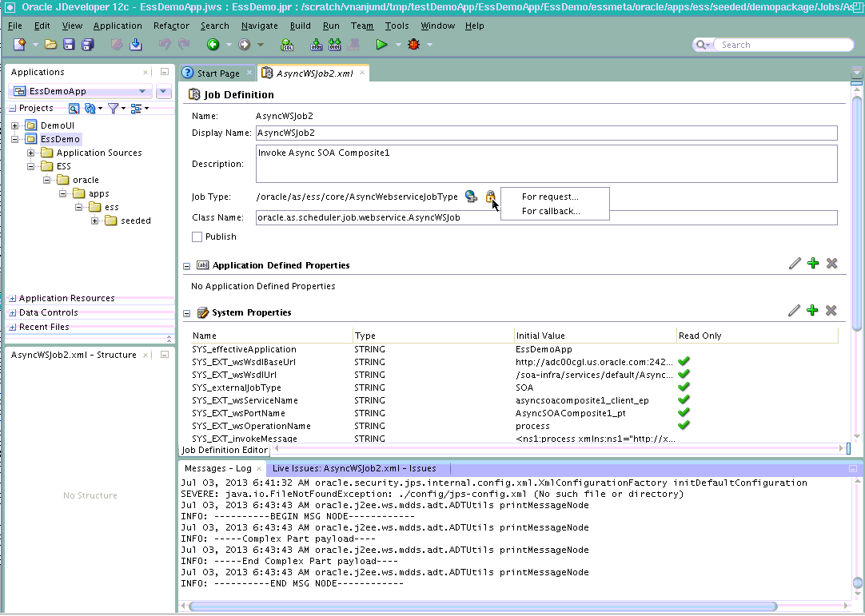The height and width of the screenshot is (616, 865).
Task: Open the Tools menu
Action: click(397, 26)
